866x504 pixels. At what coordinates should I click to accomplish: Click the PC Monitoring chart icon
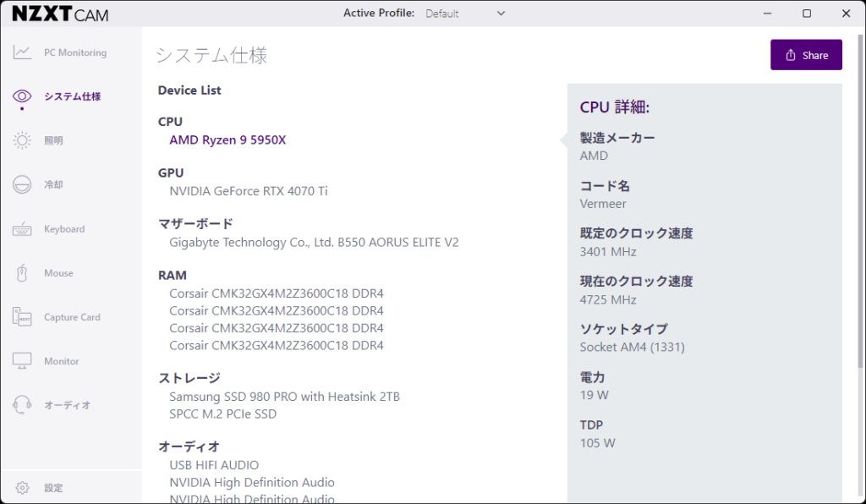(x=22, y=52)
